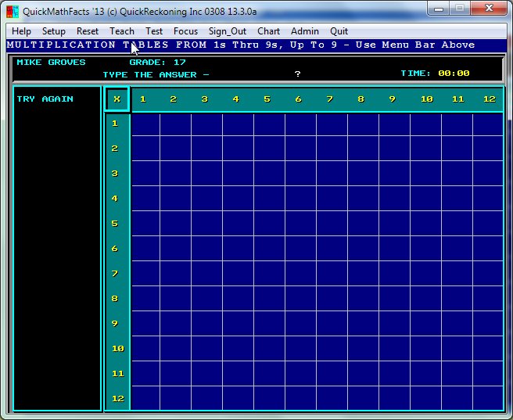
Task: Open the Focus menu
Action: 185,31
